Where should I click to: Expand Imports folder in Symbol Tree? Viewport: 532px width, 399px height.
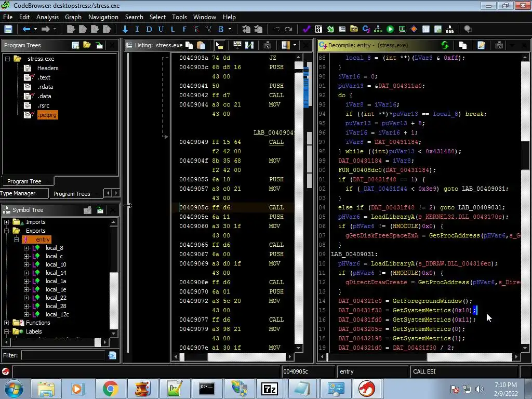(6, 222)
